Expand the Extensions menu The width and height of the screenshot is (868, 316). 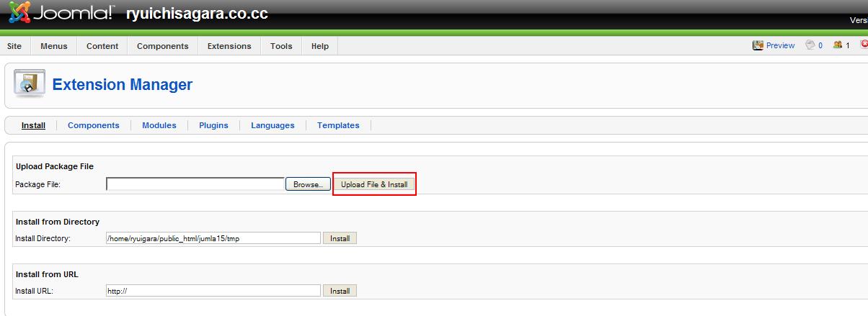click(229, 46)
